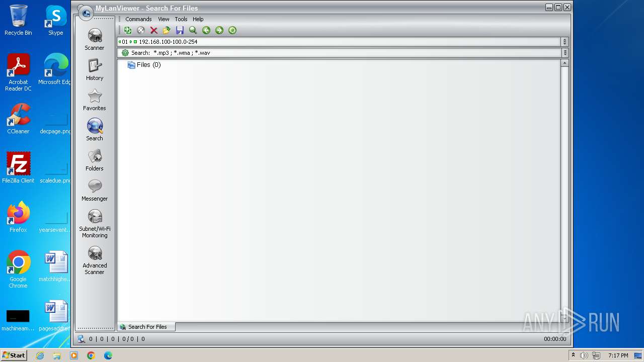Open Skype desktop shortcut
Screen dimensions: 644x362
(56, 20)
